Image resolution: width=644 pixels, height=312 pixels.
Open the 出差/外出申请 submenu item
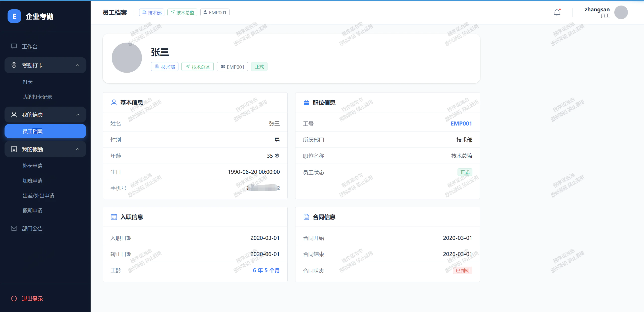click(x=45, y=196)
